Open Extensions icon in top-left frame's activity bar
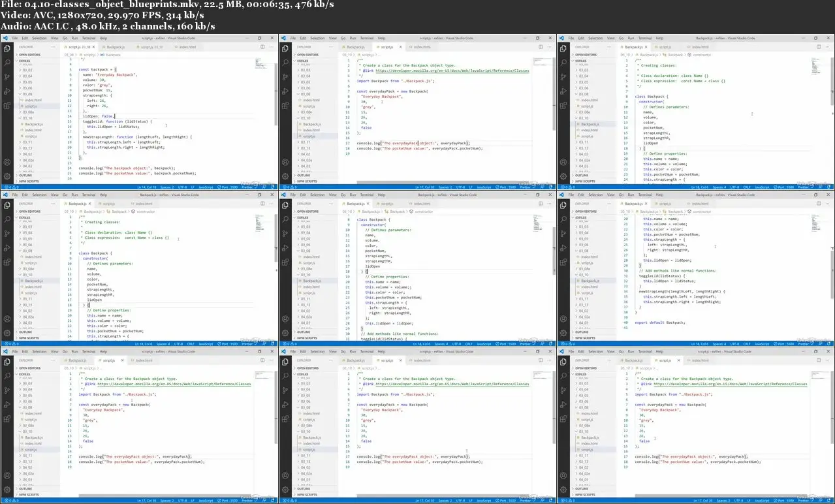 (x=7, y=106)
